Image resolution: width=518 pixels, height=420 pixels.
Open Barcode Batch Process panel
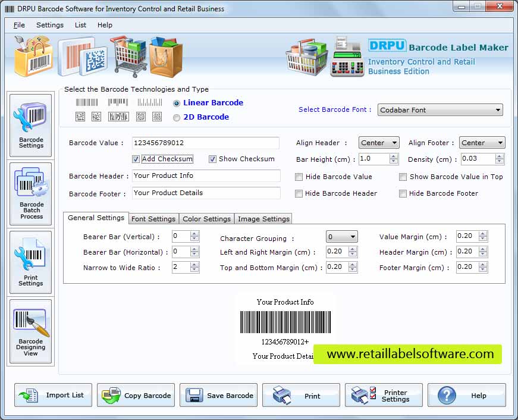pyautogui.click(x=31, y=194)
